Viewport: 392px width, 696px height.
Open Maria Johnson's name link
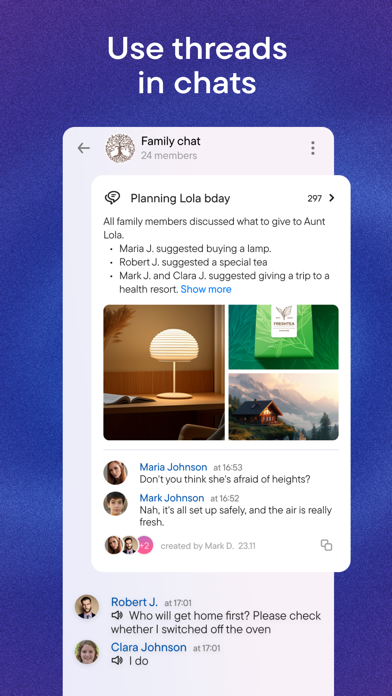(x=173, y=467)
